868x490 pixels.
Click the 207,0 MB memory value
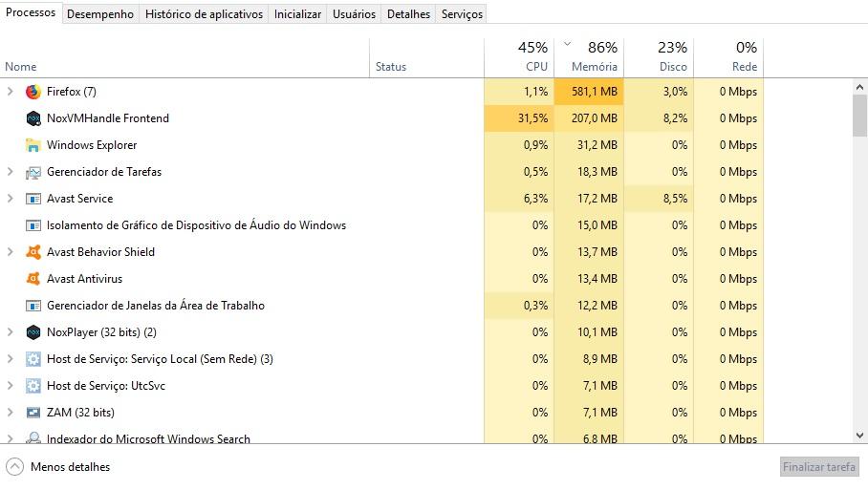[595, 117]
